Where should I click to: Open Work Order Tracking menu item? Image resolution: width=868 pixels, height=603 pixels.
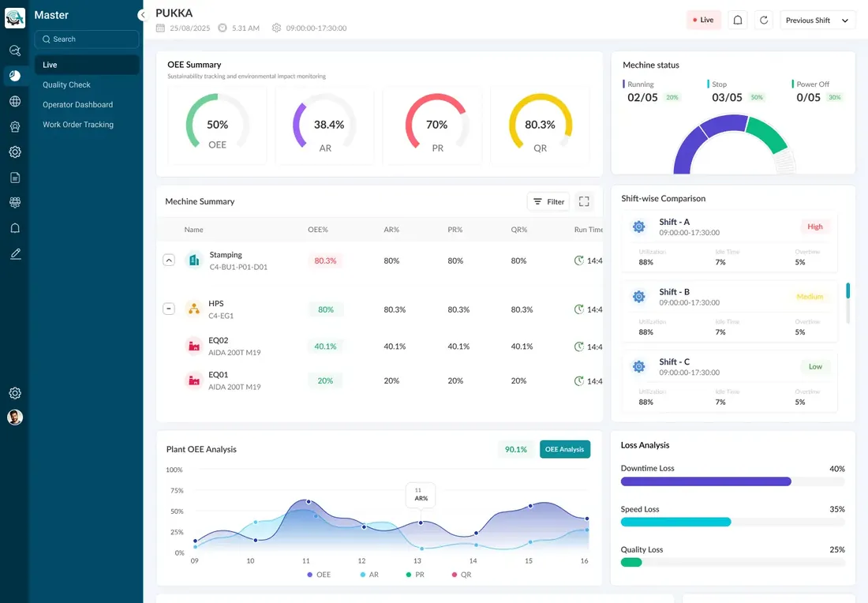(x=78, y=125)
